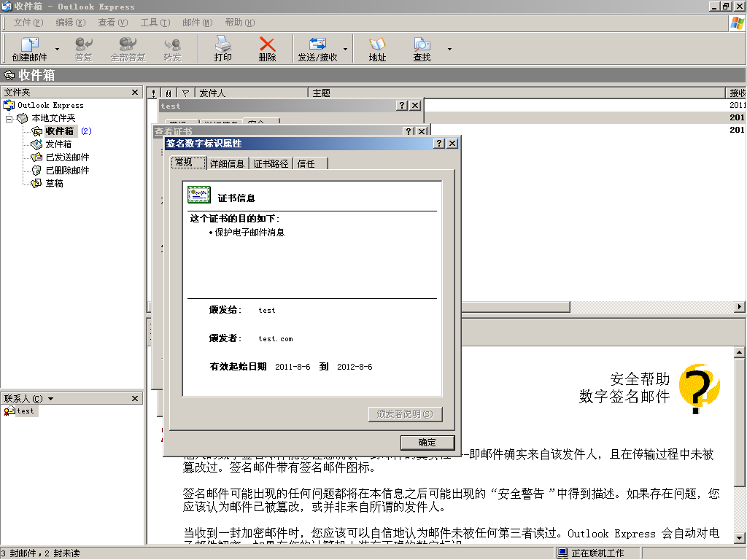The height and width of the screenshot is (560, 747).
Task: Open the View (查看) menu
Action: coord(113,23)
